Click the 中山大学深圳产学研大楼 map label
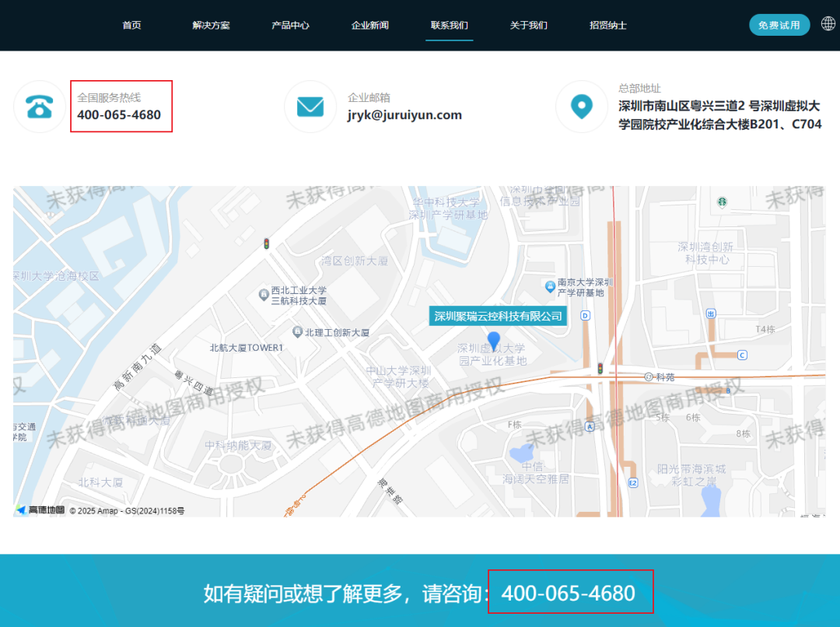Viewport: 840px width, 627px height. [399, 377]
